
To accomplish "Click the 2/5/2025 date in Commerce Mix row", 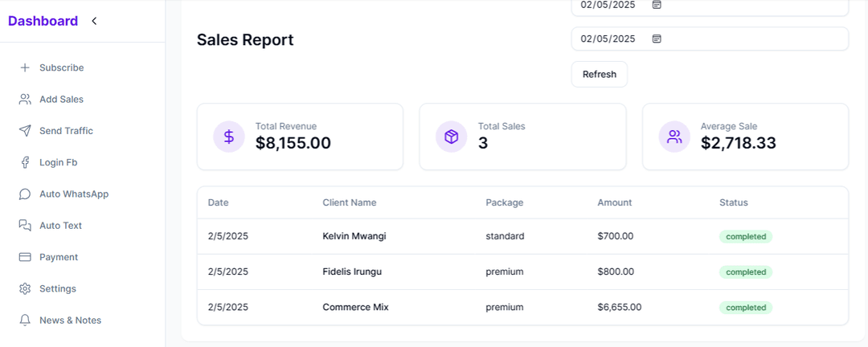I will pyautogui.click(x=228, y=307).
